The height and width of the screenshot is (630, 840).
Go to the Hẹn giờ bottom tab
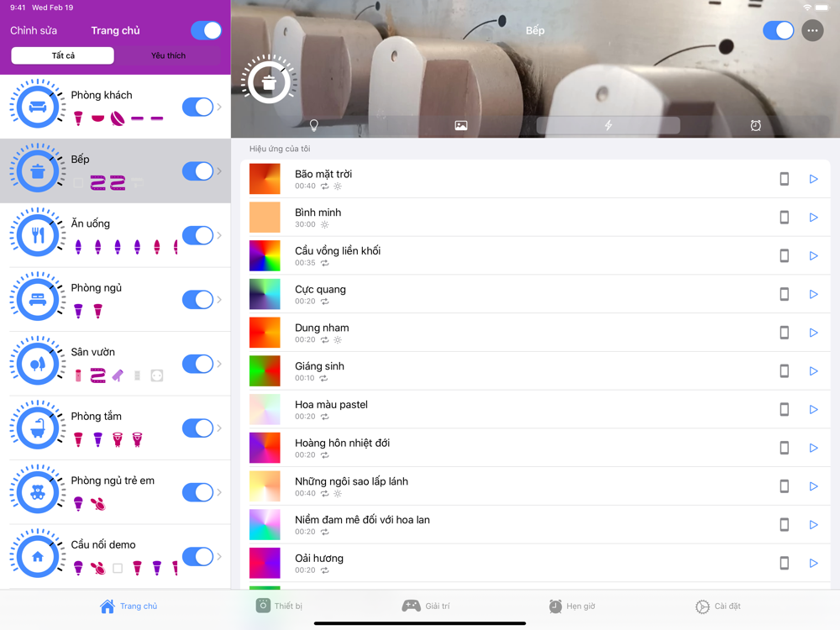(x=571, y=606)
